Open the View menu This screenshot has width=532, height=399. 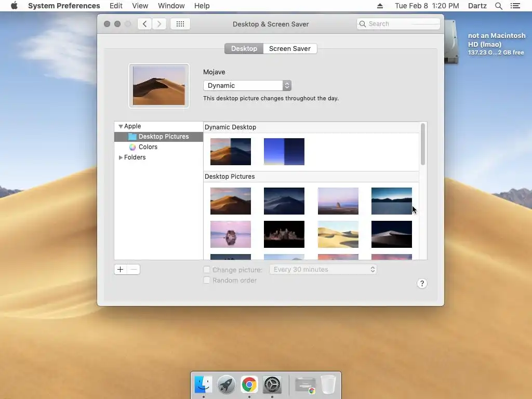pyautogui.click(x=140, y=6)
